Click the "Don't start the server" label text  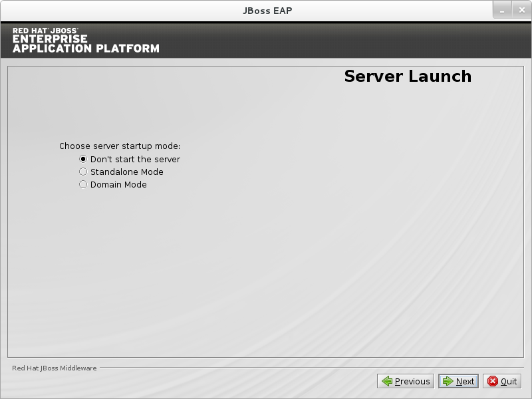[x=135, y=160]
